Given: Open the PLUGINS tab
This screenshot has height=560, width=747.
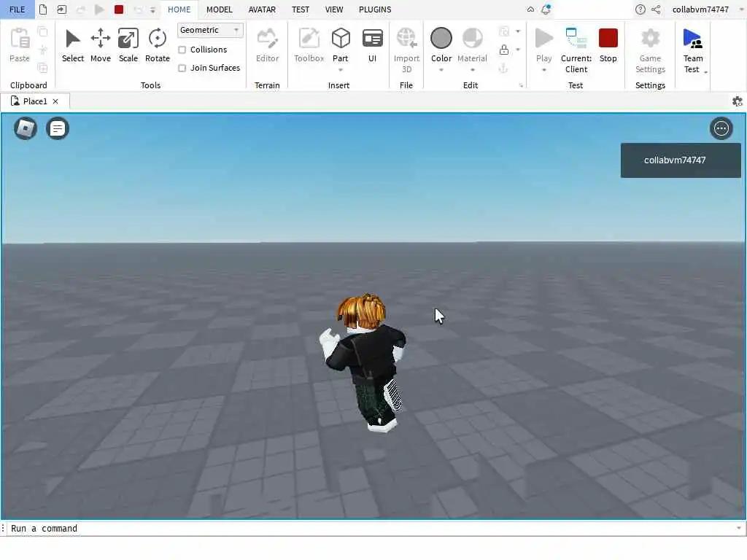Looking at the screenshot, I should tap(375, 9).
